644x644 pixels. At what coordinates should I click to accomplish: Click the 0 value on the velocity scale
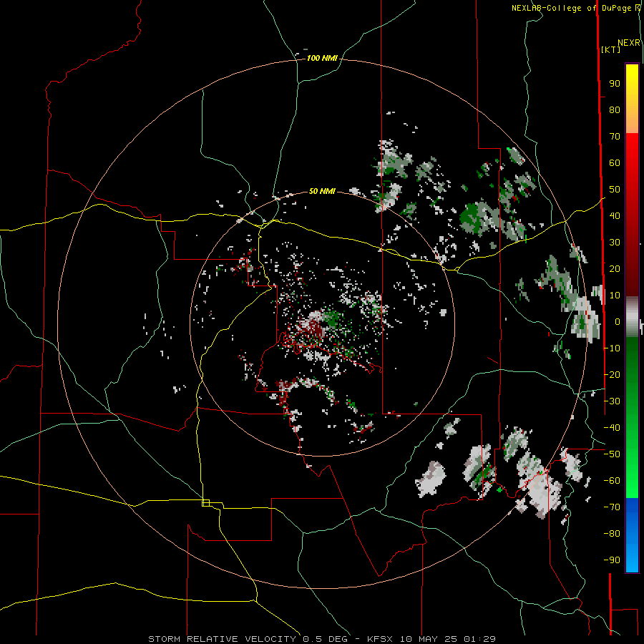[x=618, y=322]
